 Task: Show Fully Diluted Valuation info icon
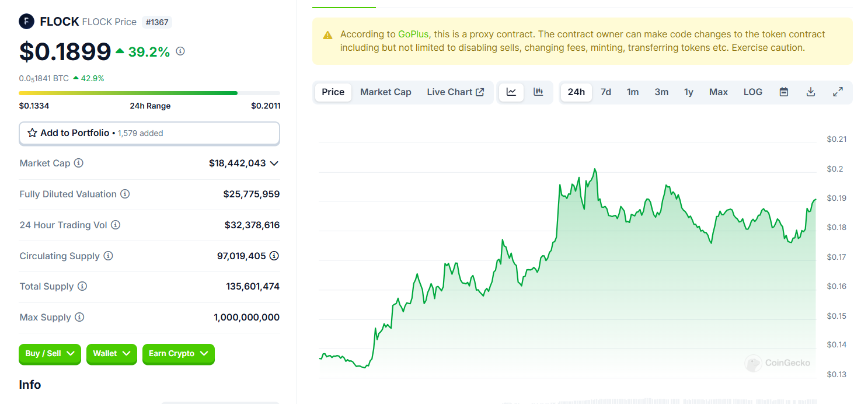click(125, 194)
